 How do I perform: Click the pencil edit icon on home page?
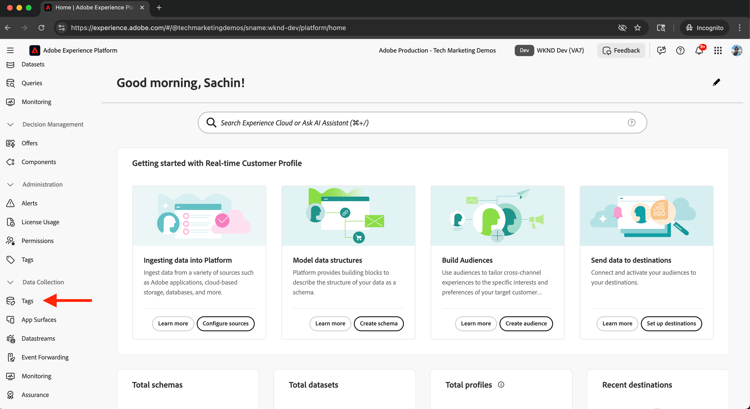[x=716, y=82]
